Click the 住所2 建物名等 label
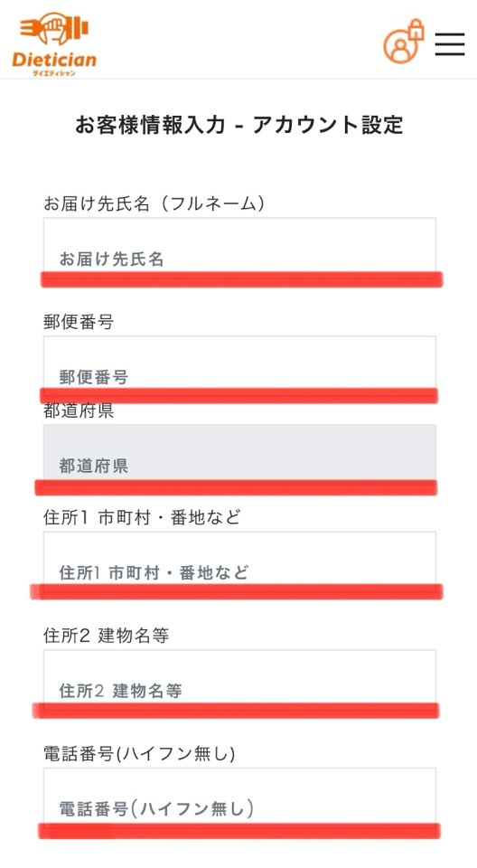This screenshot has width=477, height=868. click(x=107, y=636)
